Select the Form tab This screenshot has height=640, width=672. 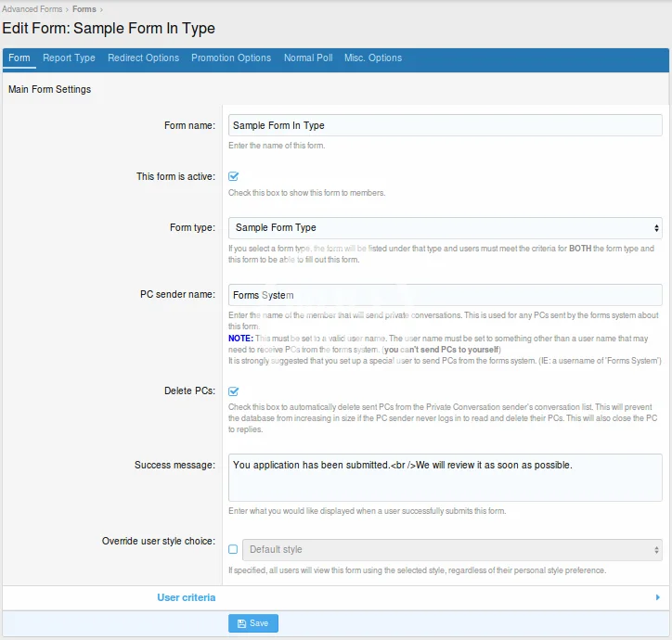pos(19,58)
